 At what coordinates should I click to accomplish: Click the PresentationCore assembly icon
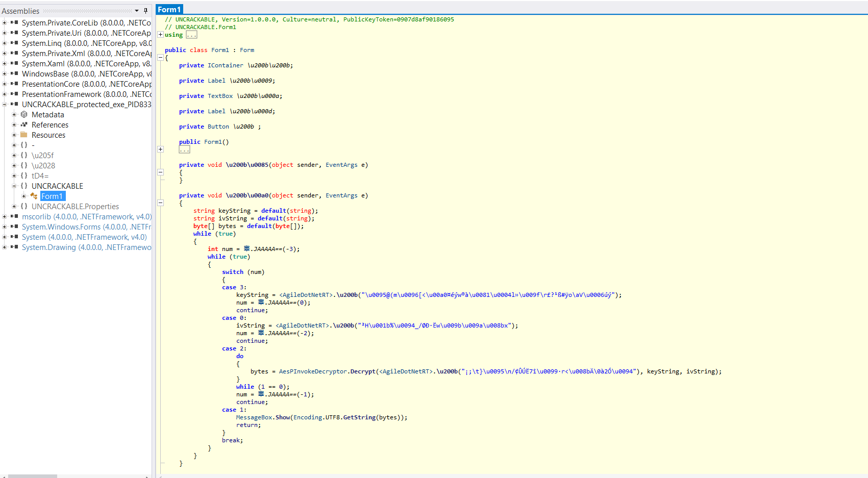[x=14, y=84]
